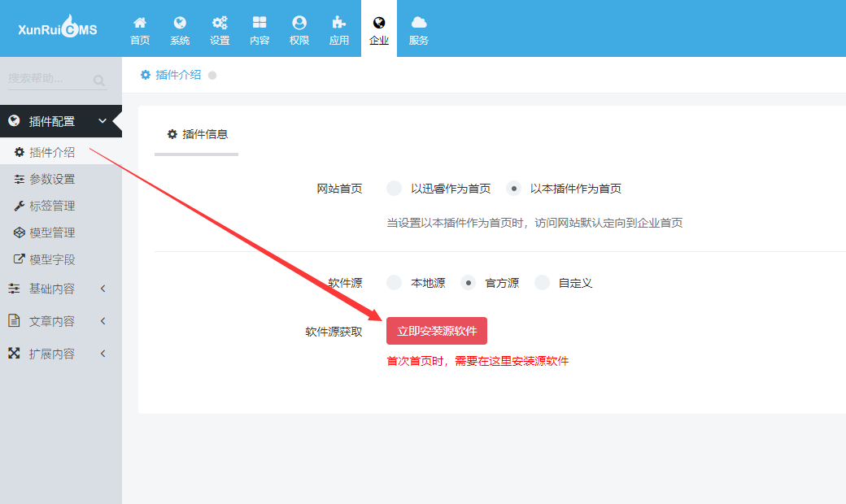
Task: Open the 首页 home nav icon
Action: click(140, 23)
